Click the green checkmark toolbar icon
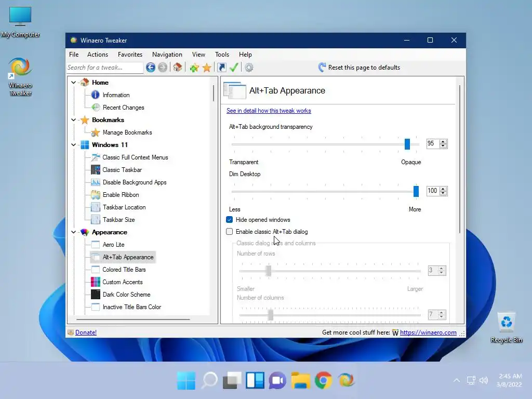Image resolution: width=532 pixels, height=399 pixels. [234, 67]
